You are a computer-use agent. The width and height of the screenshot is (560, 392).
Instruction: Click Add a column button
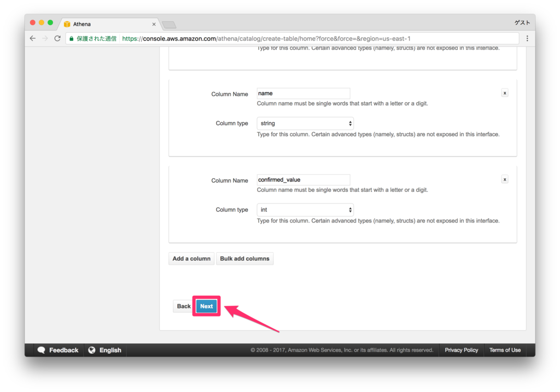191,259
